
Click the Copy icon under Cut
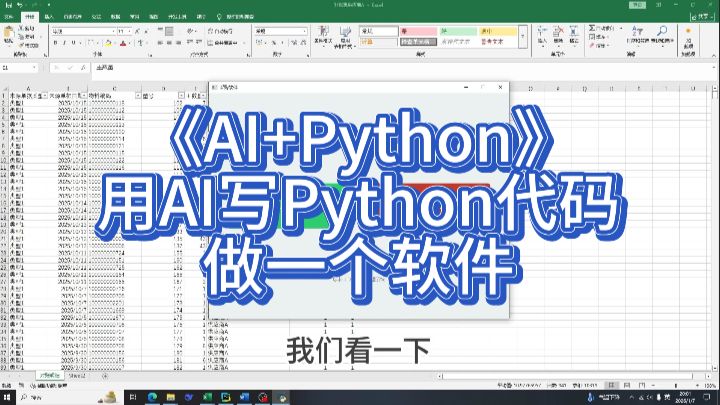tap(21, 37)
